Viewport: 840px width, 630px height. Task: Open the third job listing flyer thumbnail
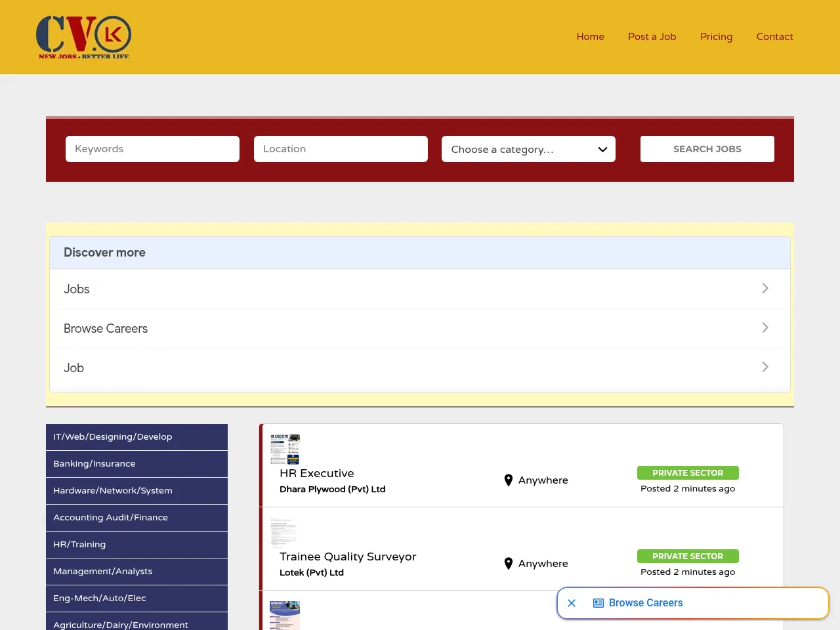pyautogui.click(x=285, y=615)
